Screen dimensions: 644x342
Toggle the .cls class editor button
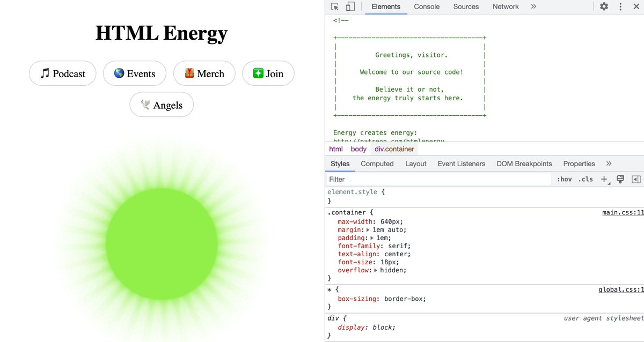586,179
